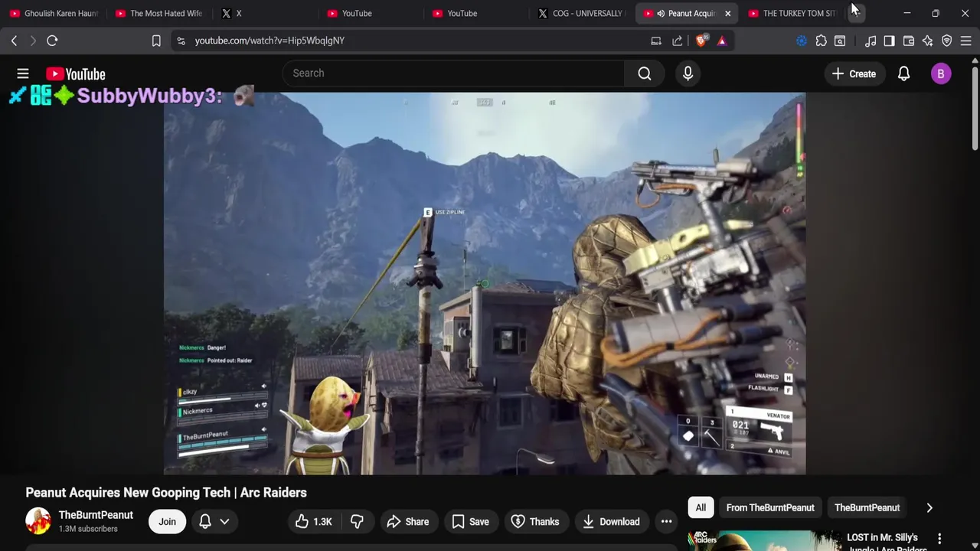Image resolution: width=980 pixels, height=551 pixels.
Task: Open Brave VPN shield icon
Action: (947, 41)
